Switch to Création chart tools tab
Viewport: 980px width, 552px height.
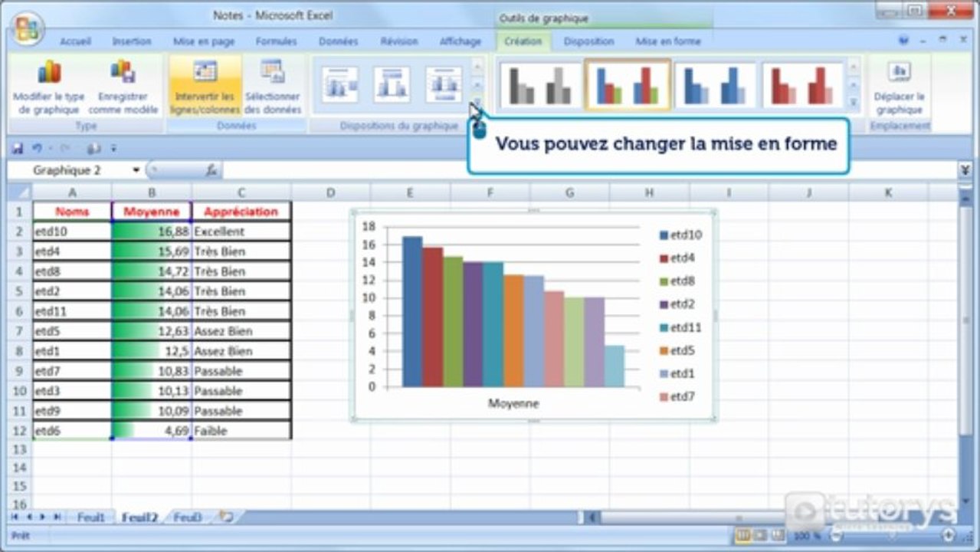pos(523,41)
